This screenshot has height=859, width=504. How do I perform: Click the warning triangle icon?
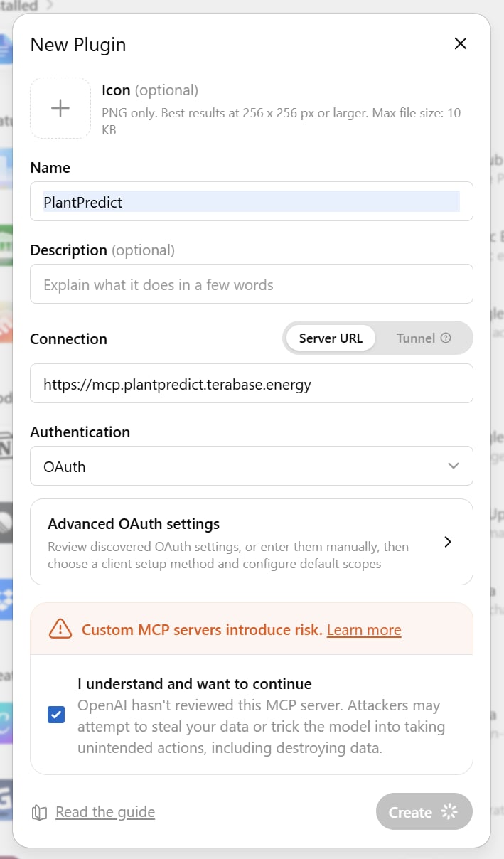[60, 629]
